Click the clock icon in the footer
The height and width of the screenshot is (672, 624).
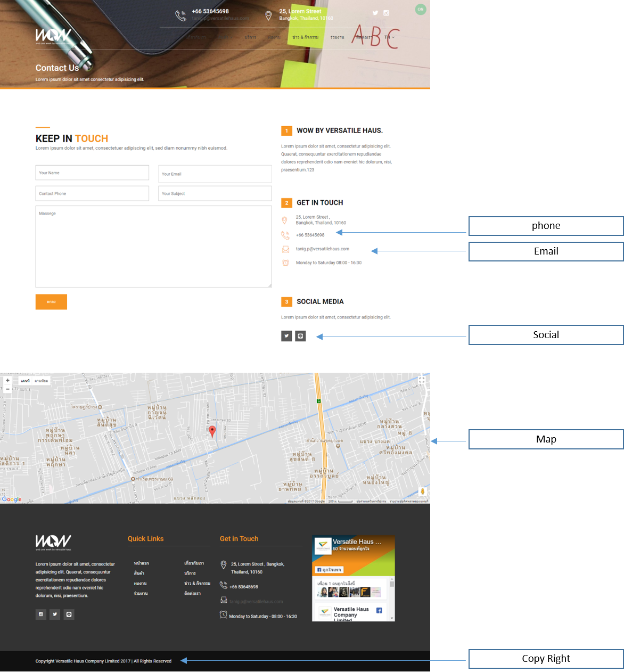click(224, 614)
